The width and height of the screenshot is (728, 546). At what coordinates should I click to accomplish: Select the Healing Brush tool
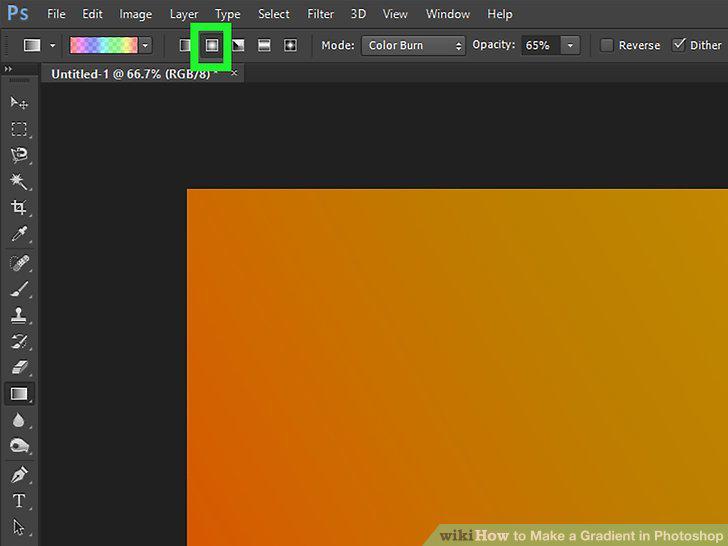pos(19,263)
